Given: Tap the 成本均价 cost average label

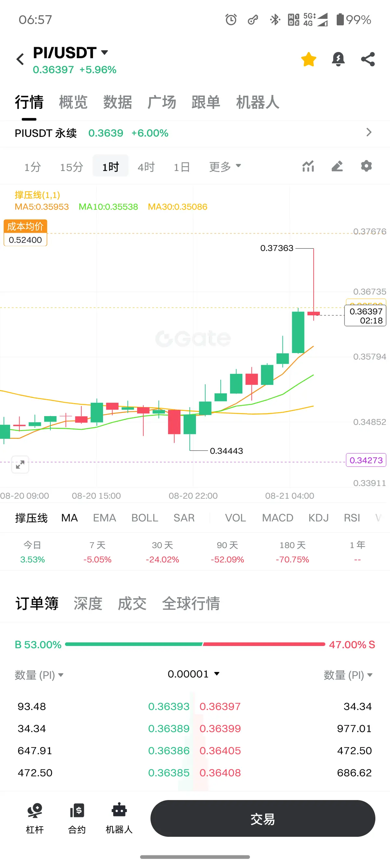Looking at the screenshot, I should (26, 233).
